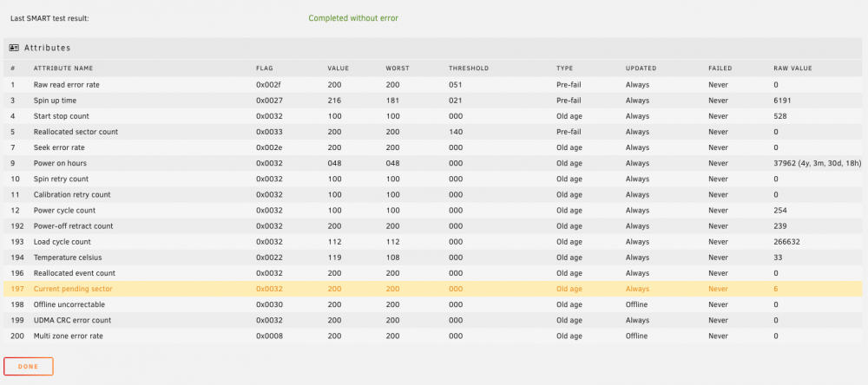Select the 'Power cycle count' attribute

click(64, 210)
